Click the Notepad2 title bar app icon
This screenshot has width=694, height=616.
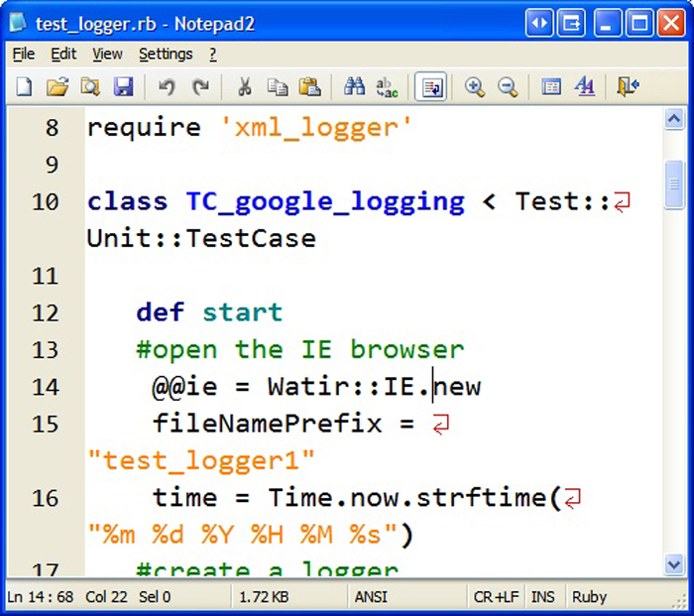click(18, 23)
